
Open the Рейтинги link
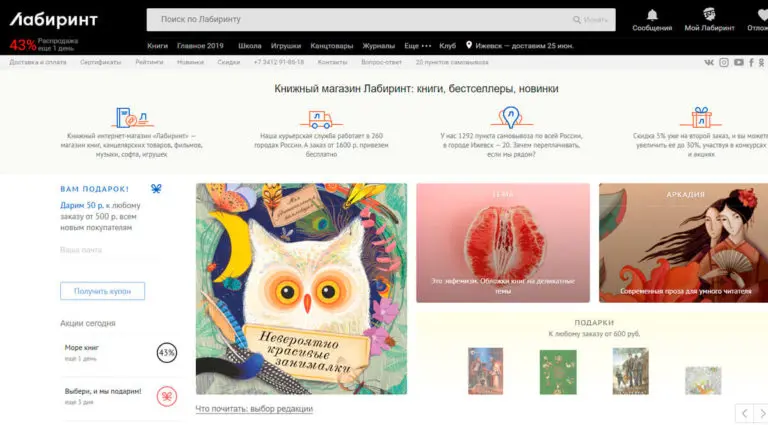[x=149, y=62]
